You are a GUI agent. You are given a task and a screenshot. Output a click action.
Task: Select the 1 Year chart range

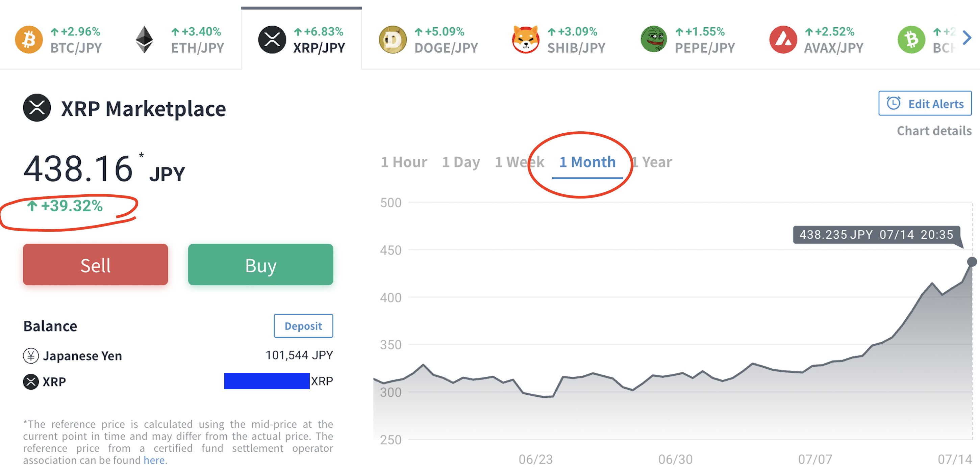tap(654, 162)
